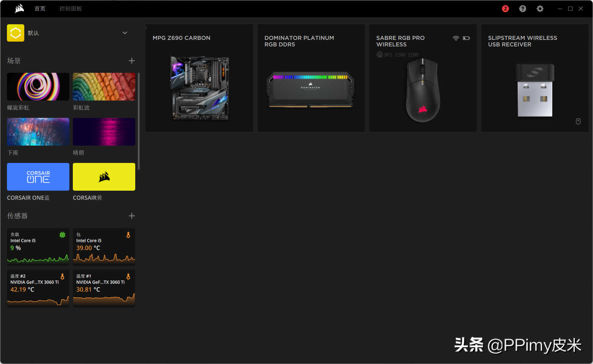Open the MPG Z690 CARBON device card
The height and width of the screenshot is (364, 593).
point(199,78)
